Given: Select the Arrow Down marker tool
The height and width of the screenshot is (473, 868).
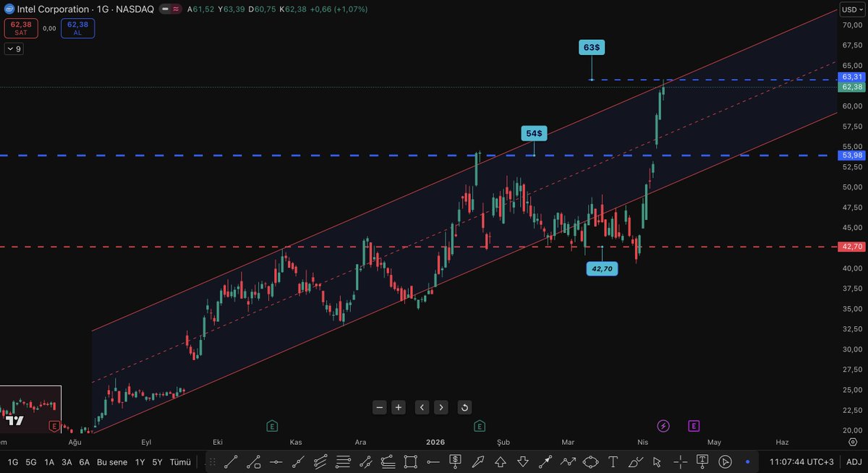Looking at the screenshot, I should 522,461.
